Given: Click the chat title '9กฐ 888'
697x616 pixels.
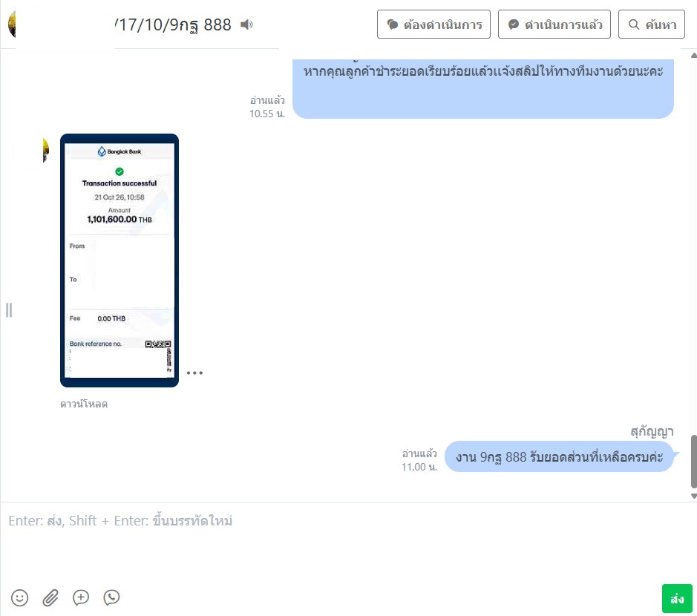Looking at the screenshot, I should click(200, 24).
